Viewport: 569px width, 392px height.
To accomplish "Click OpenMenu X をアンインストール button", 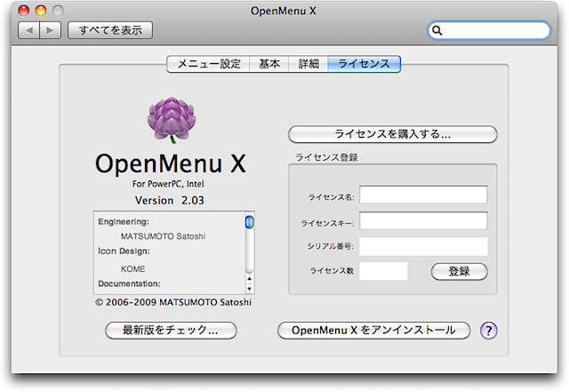I will point(373,331).
